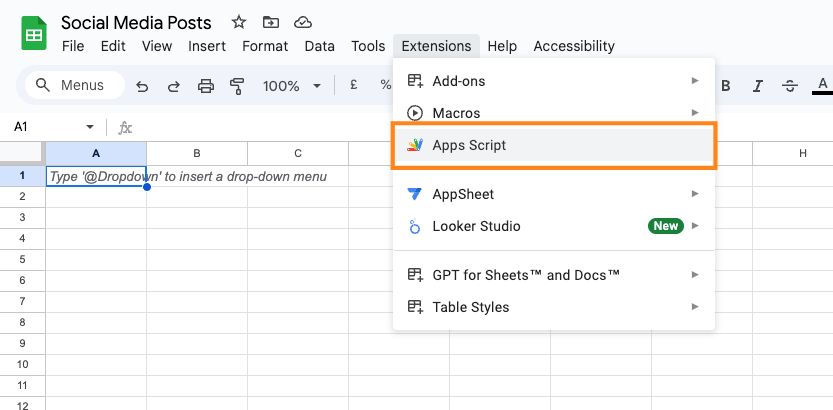
Task: Click the redo arrow in toolbar
Action: [174, 86]
